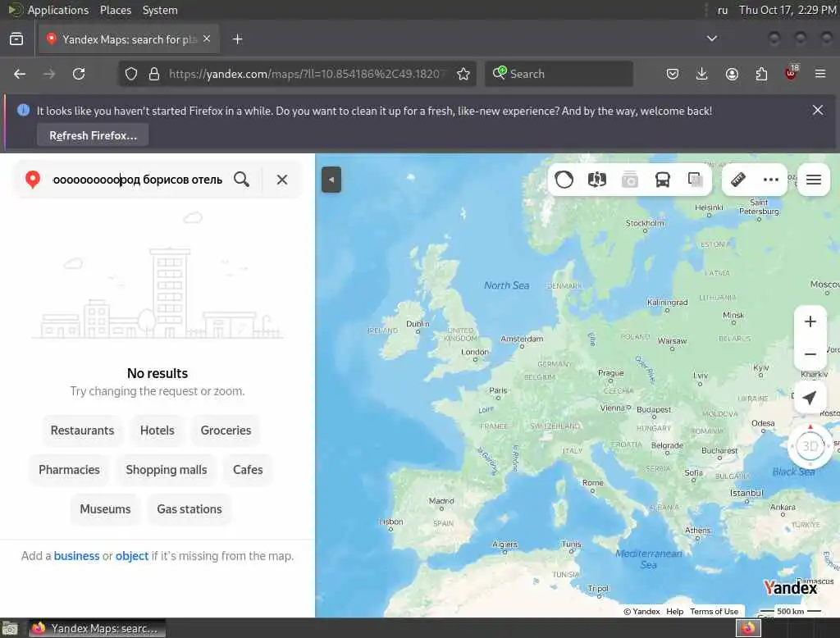Close the Yandex Maps tab
840x638 pixels.
[x=207, y=39]
